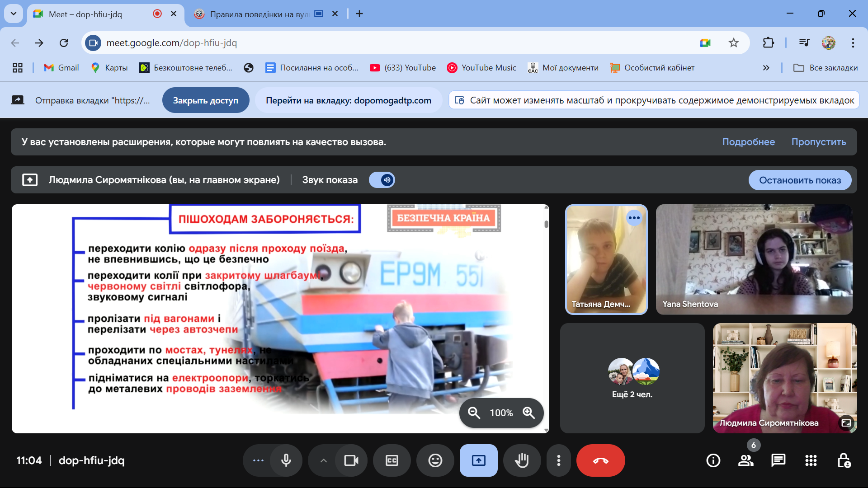Click Перейти на вкладку: dopomogadtp.com
Screen dimensions: 868x488
tap(349, 100)
